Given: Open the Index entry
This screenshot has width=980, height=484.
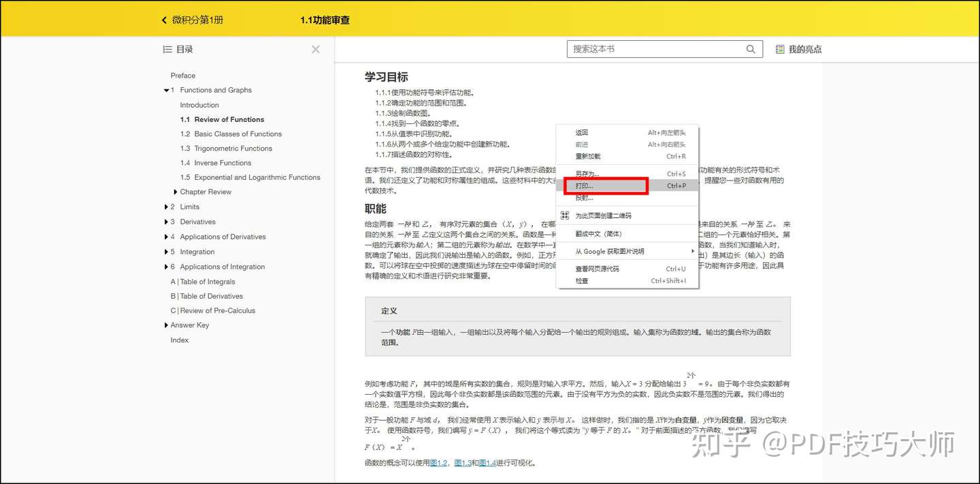Looking at the screenshot, I should [x=180, y=340].
